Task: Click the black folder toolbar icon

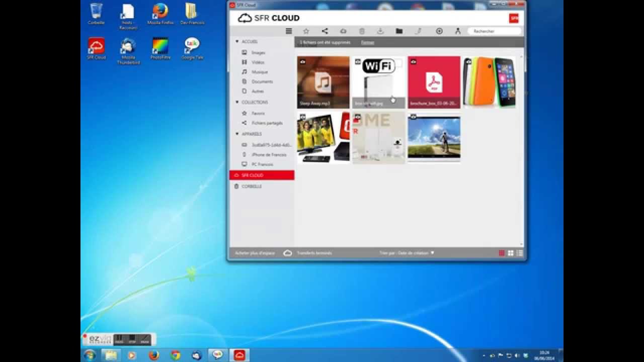Action: coord(399,31)
